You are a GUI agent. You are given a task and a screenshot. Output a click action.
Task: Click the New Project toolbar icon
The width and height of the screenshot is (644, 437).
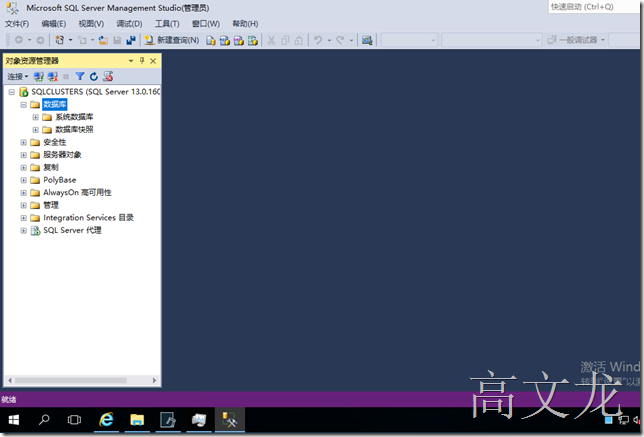click(x=60, y=40)
